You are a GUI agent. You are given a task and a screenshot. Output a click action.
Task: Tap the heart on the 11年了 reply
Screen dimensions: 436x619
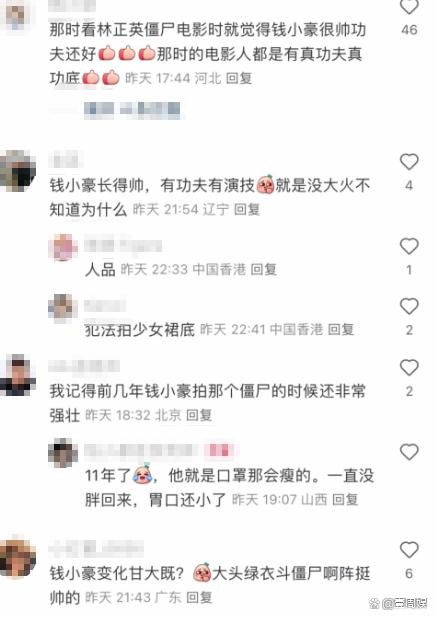click(x=409, y=452)
